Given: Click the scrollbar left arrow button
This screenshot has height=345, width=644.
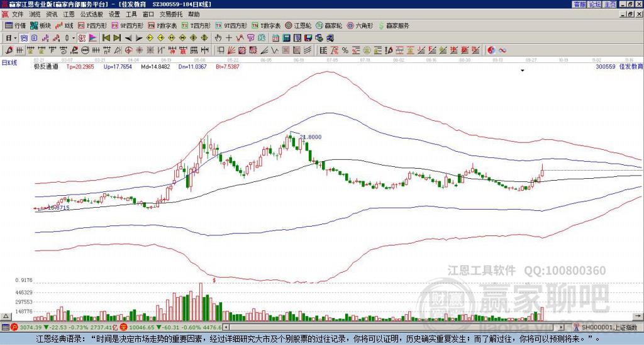Looking at the screenshot, I should point(226,327).
